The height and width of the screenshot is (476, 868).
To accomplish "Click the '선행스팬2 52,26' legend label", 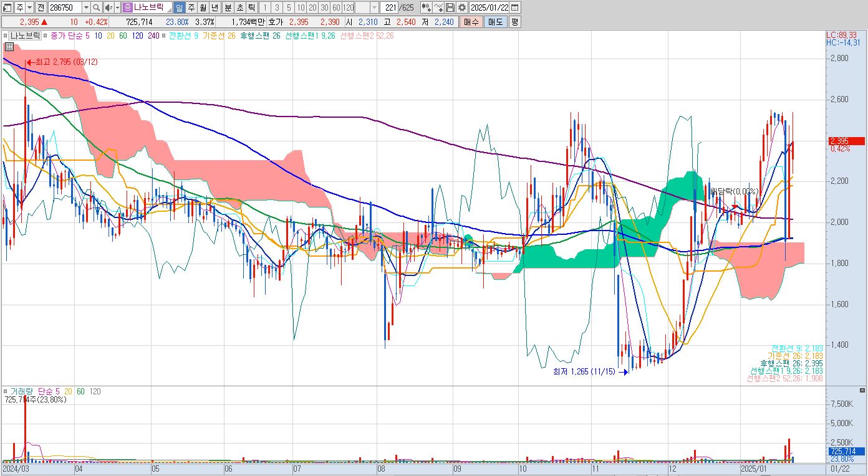I will coord(367,36).
